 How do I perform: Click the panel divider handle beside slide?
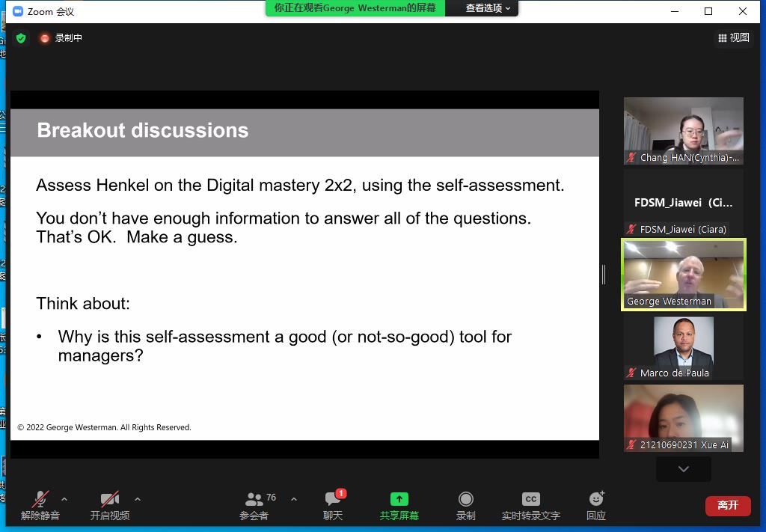604,275
